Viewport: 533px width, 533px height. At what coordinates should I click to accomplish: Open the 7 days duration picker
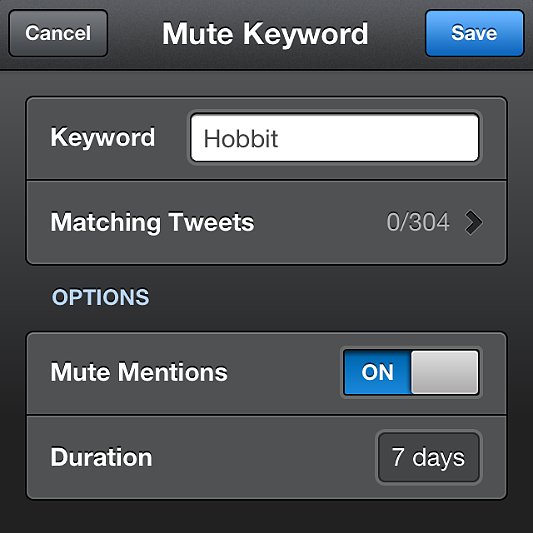pos(429,457)
